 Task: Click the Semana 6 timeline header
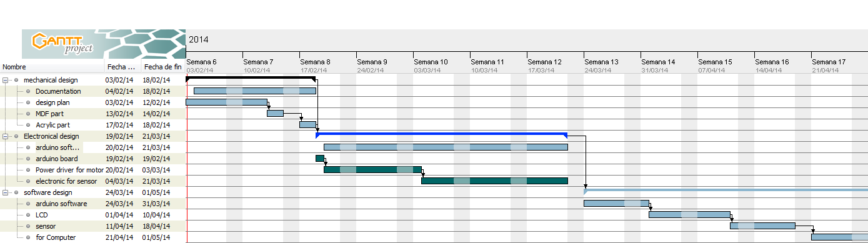coord(202,62)
